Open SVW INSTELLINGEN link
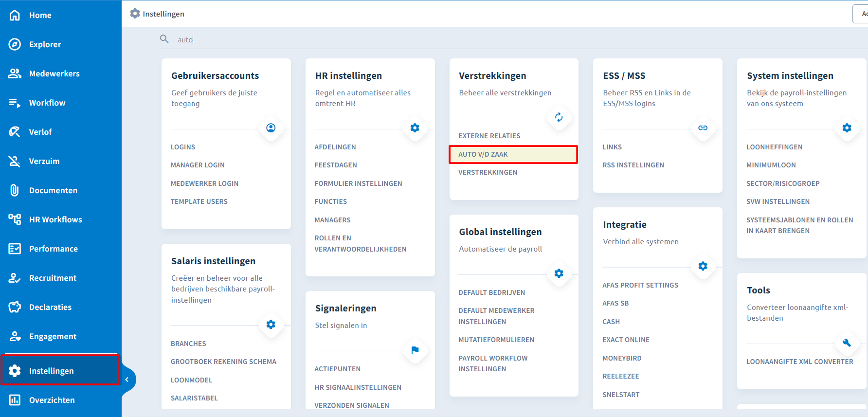Screen dimensions: 868x417 coord(778,201)
